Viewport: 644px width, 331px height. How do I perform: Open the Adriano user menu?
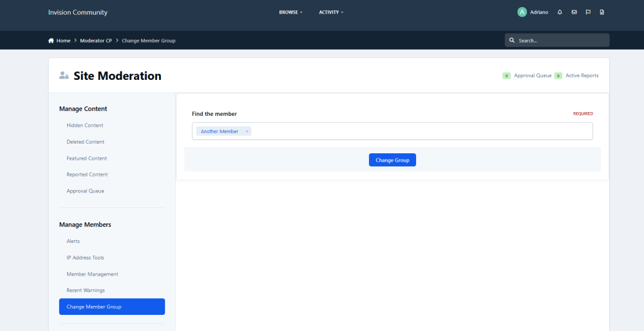[x=539, y=12]
